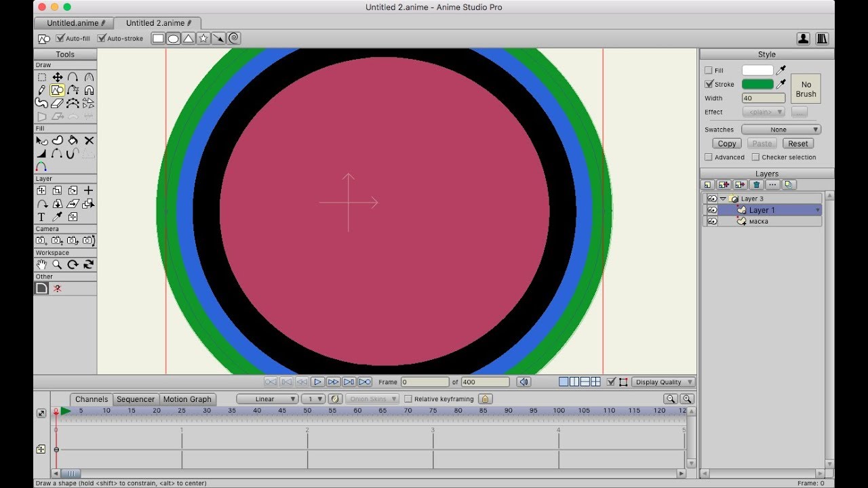Pick the oval shape type
Viewport: 868px width, 488px height.
point(174,39)
